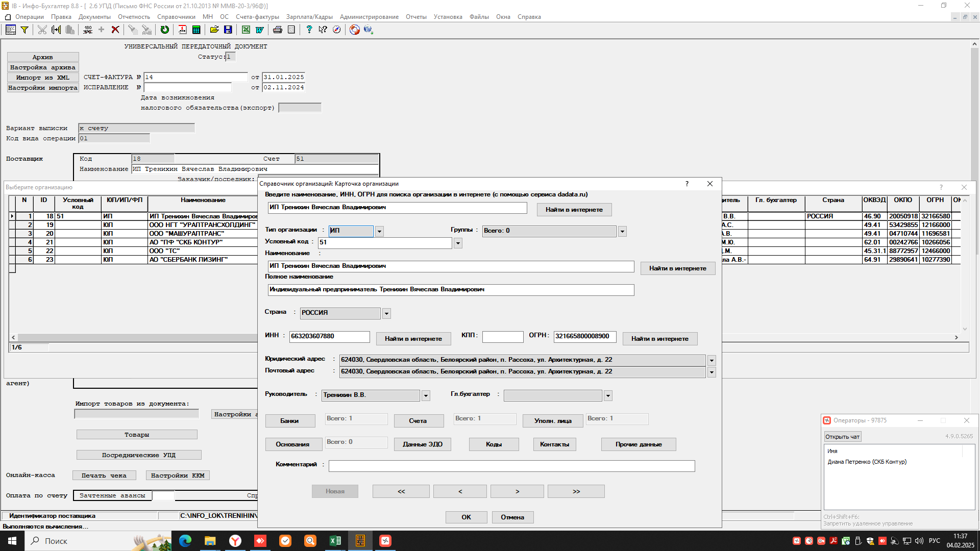The image size is (980, 551).
Task: Click Найти в интернете next to ОГРН
Action: 660,339
